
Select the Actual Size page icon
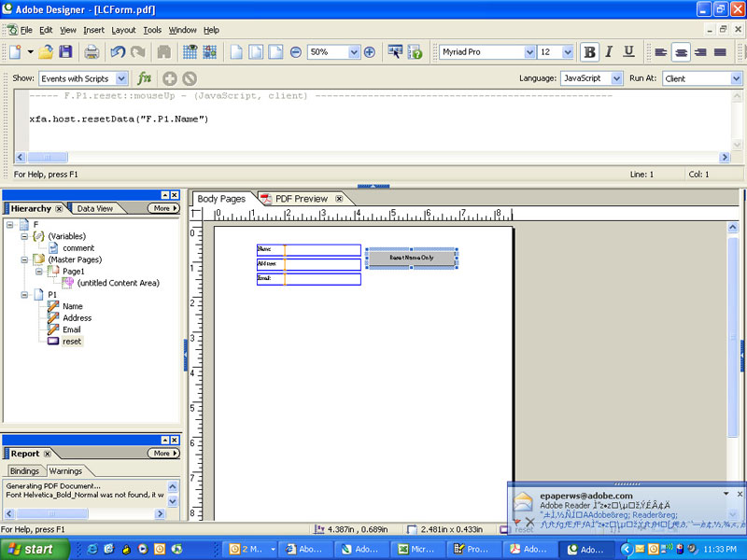pyautogui.click(x=236, y=52)
